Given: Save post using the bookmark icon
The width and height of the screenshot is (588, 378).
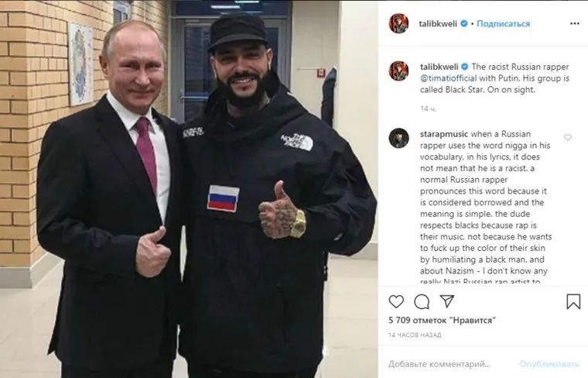Looking at the screenshot, I should tap(573, 301).
